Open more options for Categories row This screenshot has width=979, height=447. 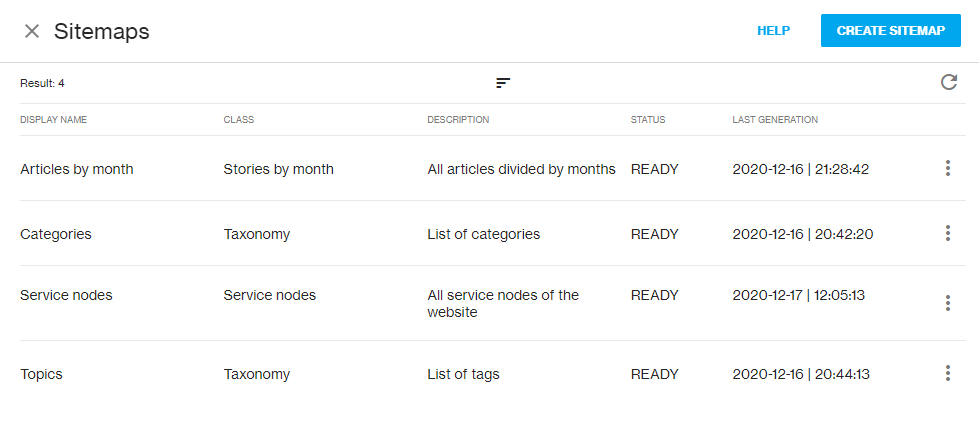(947, 233)
